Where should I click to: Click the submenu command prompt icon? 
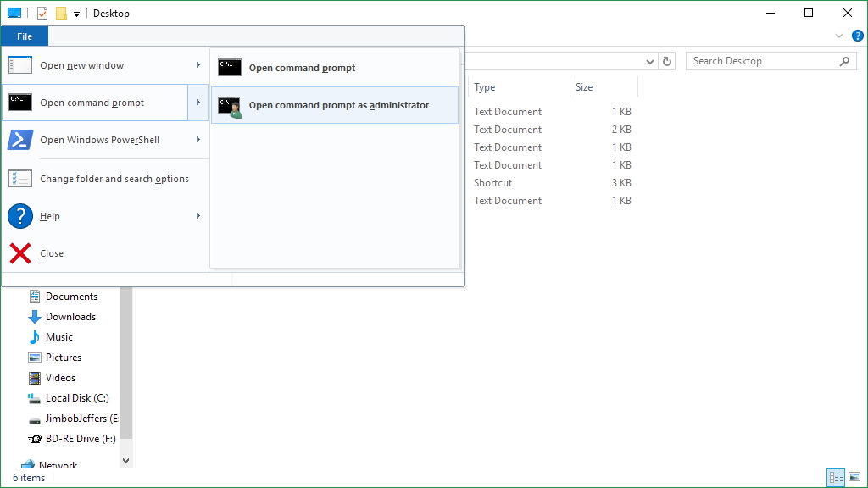tap(229, 68)
